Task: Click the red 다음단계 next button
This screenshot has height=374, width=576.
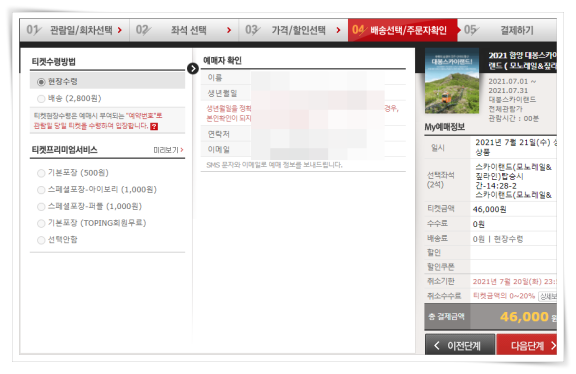Action: click(527, 345)
